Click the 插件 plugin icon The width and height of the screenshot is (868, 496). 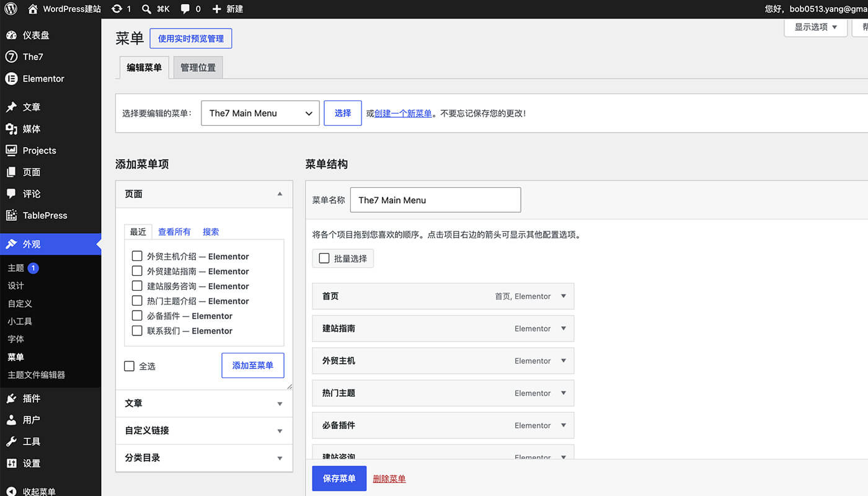click(11, 399)
